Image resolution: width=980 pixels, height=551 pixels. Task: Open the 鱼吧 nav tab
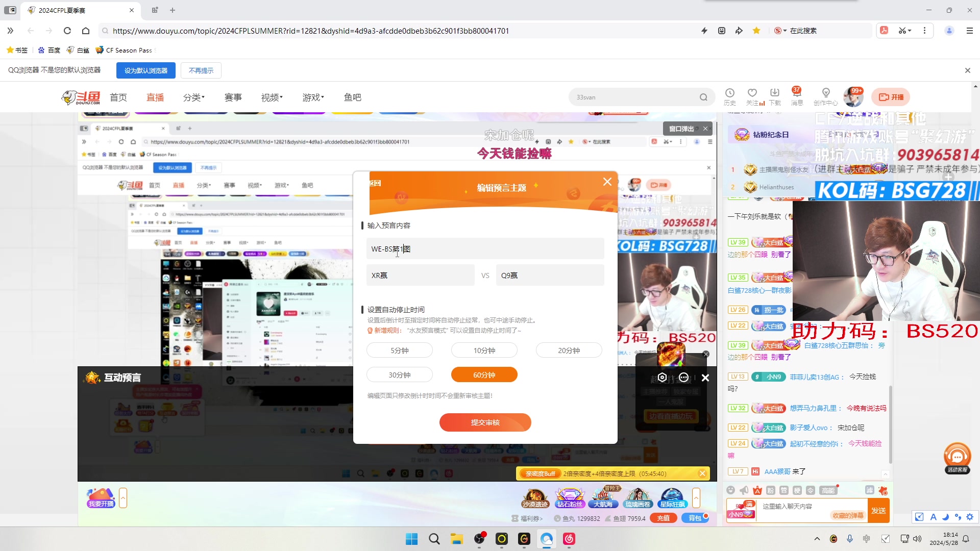click(352, 97)
